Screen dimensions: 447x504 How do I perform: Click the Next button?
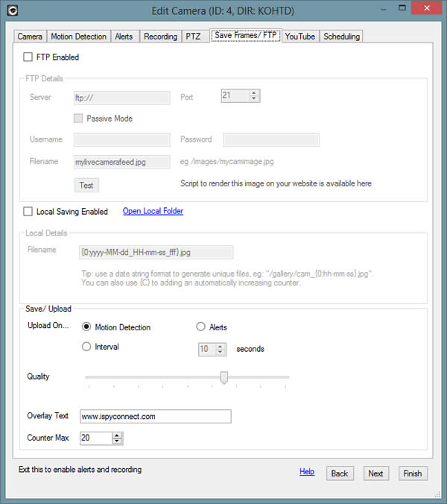[376, 473]
